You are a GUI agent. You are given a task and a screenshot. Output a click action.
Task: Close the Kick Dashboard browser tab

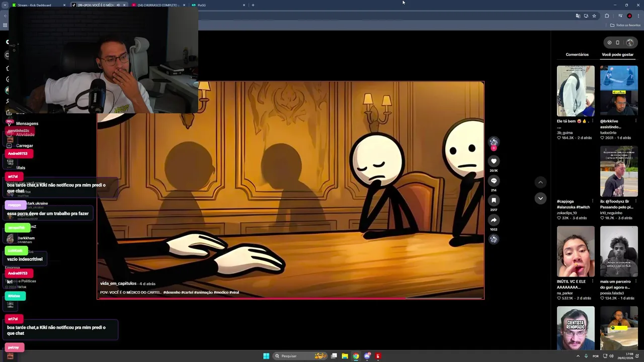pos(64,5)
